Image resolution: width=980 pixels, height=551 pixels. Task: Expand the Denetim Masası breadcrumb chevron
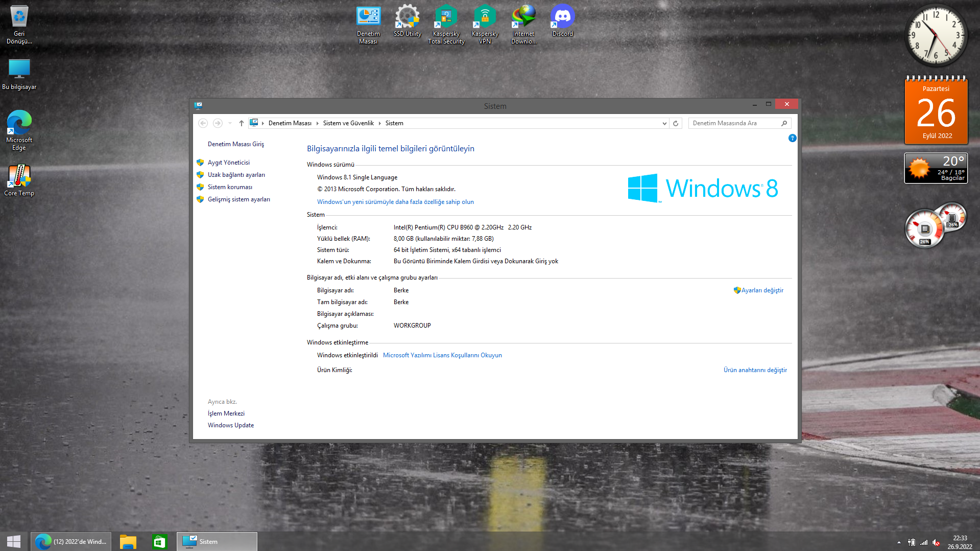click(317, 123)
